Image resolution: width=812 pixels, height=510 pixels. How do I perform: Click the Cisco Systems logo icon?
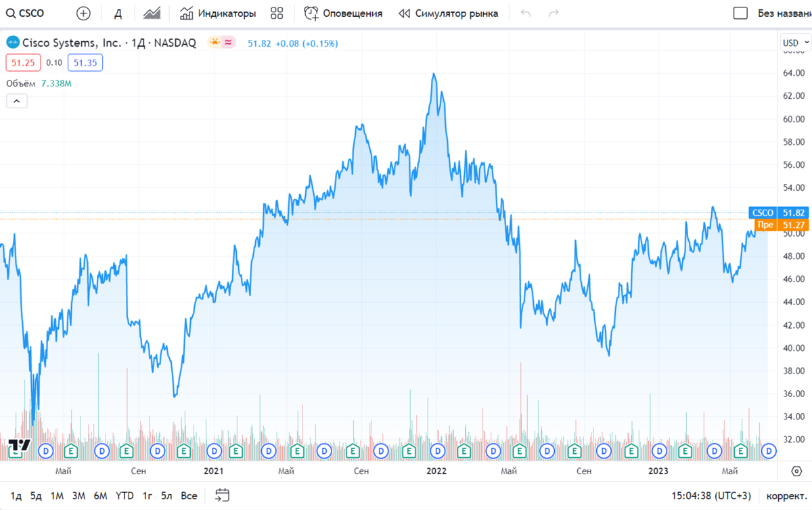[13, 43]
